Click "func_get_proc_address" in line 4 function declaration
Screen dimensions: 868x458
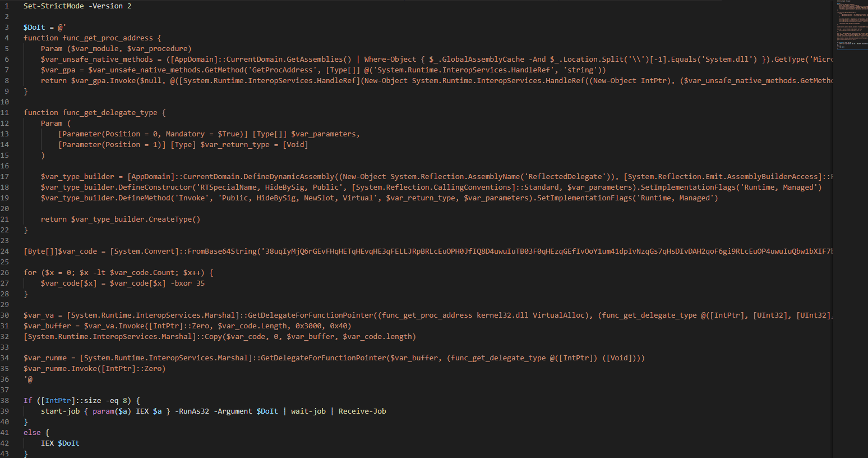coord(108,38)
